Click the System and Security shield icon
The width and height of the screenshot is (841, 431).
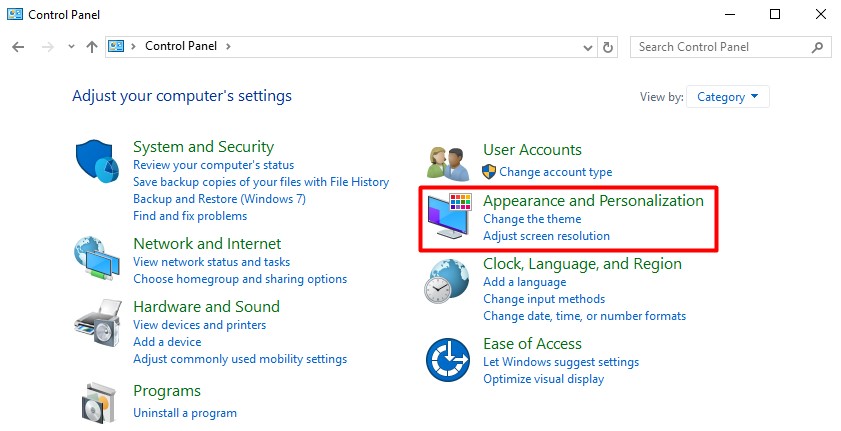click(x=97, y=161)
